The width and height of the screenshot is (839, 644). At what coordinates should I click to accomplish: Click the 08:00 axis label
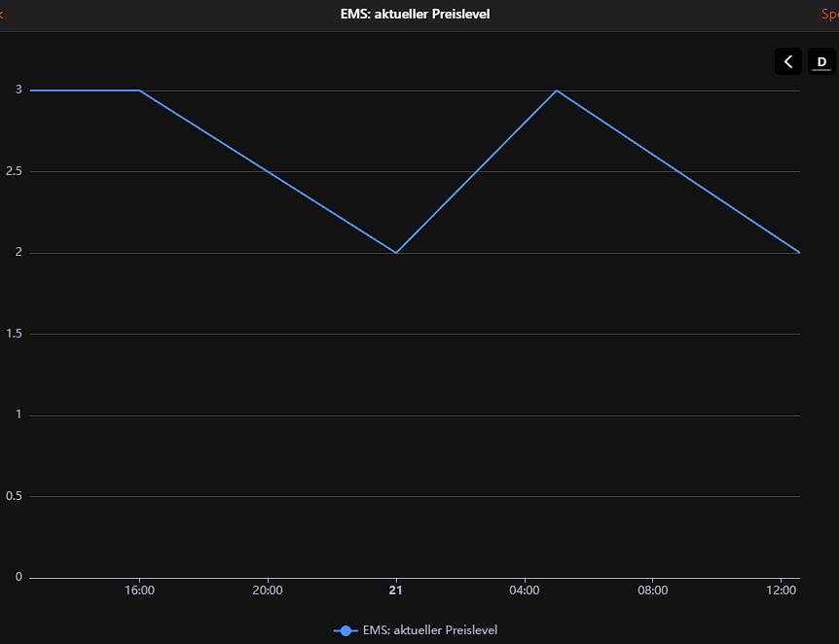653,590
